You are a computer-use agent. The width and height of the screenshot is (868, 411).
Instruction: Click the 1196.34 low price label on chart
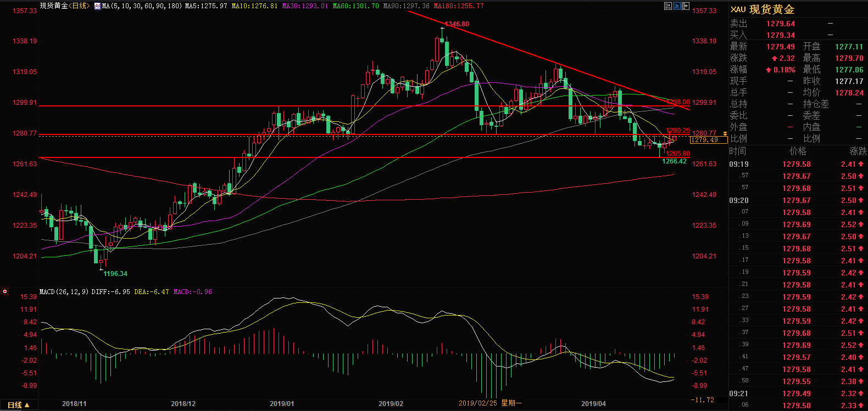[x=115, y=274]
